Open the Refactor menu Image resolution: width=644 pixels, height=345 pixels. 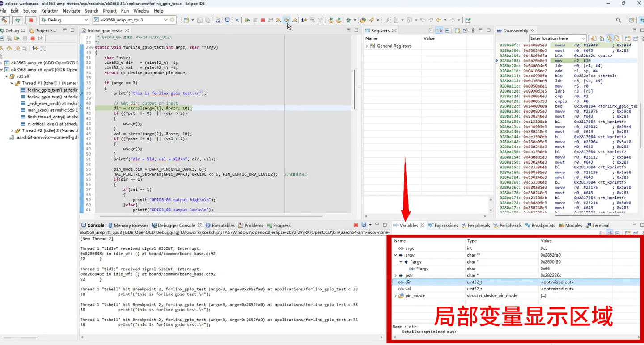[x=49, y=11]
